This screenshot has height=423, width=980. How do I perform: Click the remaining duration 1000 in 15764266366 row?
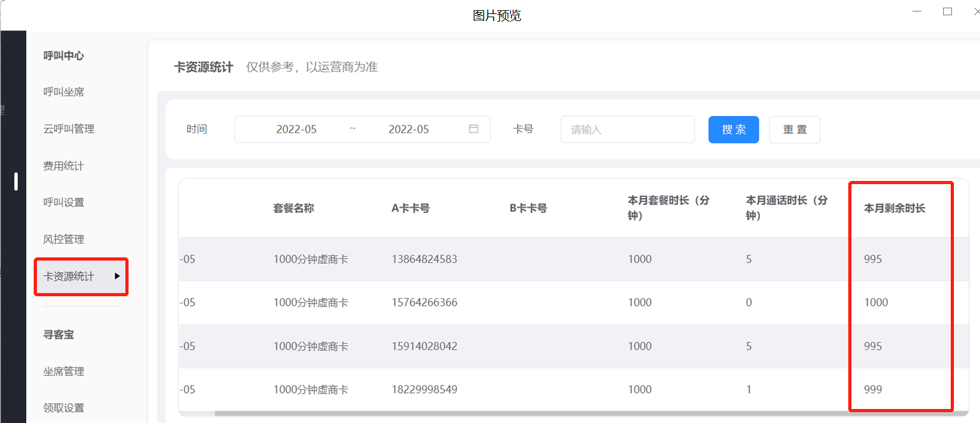pos(876,303)
